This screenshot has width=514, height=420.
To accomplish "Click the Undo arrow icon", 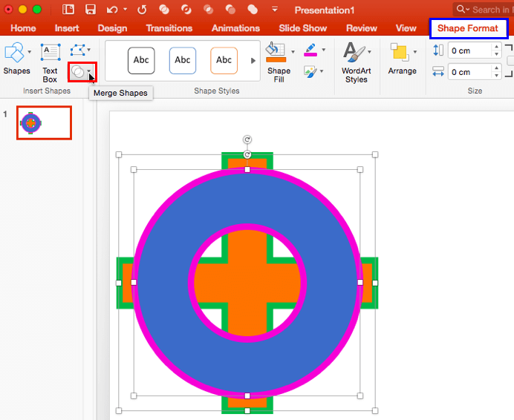I will click(x=112, y=10).
